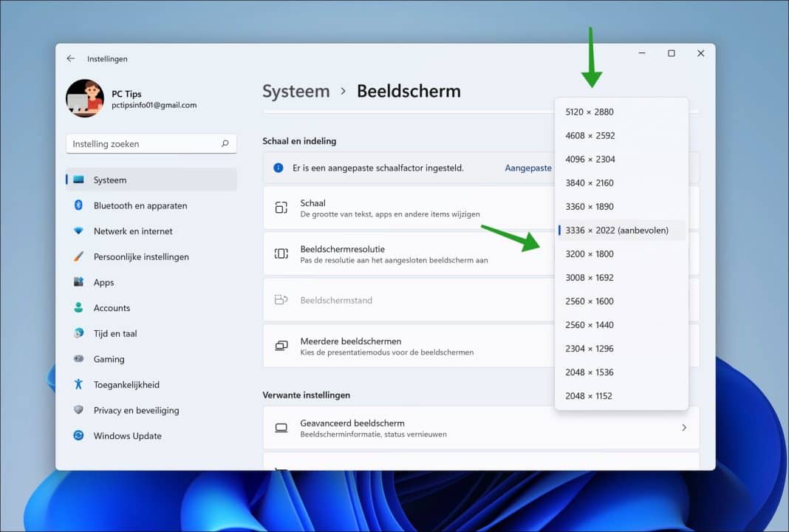The height and width of the screenshot is (532, 789).
Task: Select resolution 2048 × 1152
Action: [x=621, y=395]
